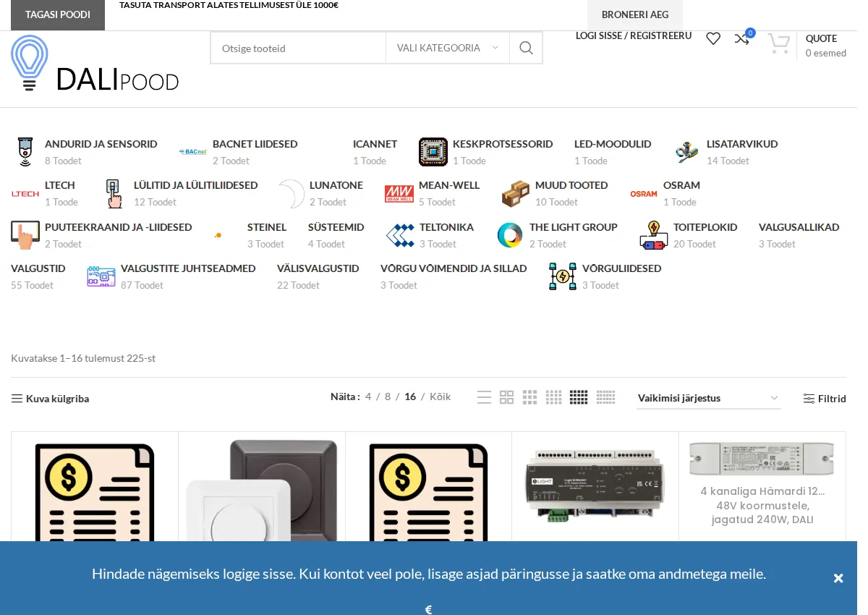Screen dimensions: 868x615
Task: Click the Quote cart label
Action: tap(821, 38)
